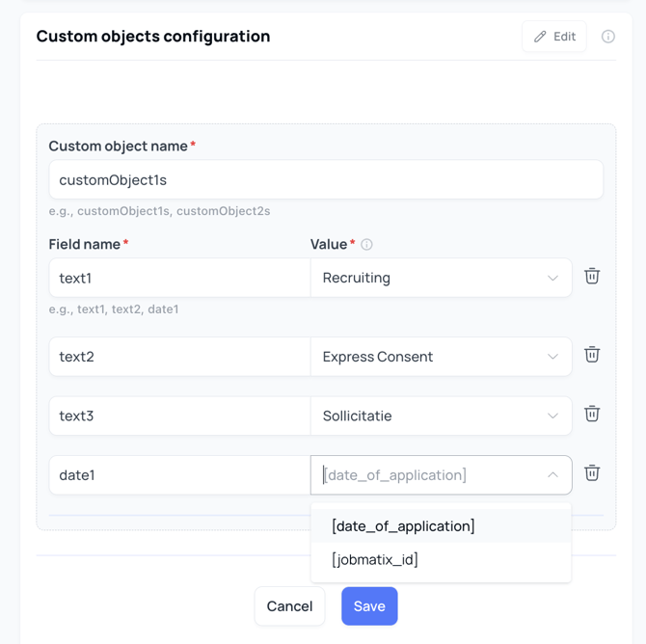Open the Express Consent value dropdown

(441, 357)
